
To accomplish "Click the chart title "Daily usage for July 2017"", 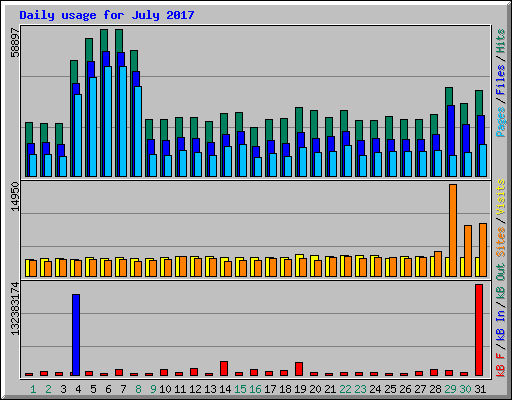I will click(x=107, y=15).
